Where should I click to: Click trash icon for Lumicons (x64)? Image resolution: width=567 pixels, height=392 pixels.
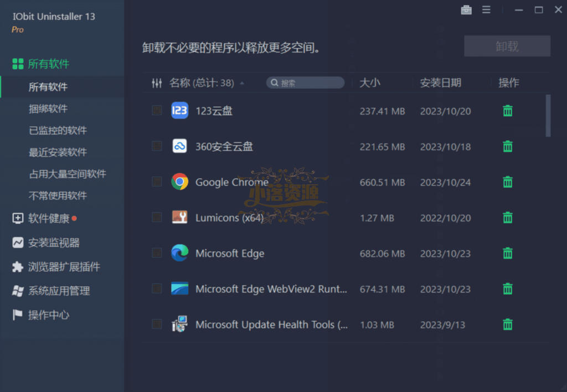[x=508, y=218]
